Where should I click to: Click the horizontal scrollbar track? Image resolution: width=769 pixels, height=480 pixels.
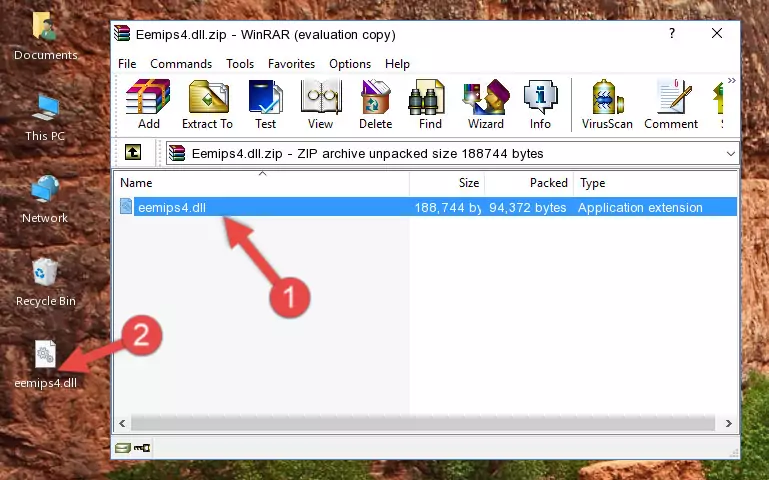pyautogui.click(x=423, y=423)
